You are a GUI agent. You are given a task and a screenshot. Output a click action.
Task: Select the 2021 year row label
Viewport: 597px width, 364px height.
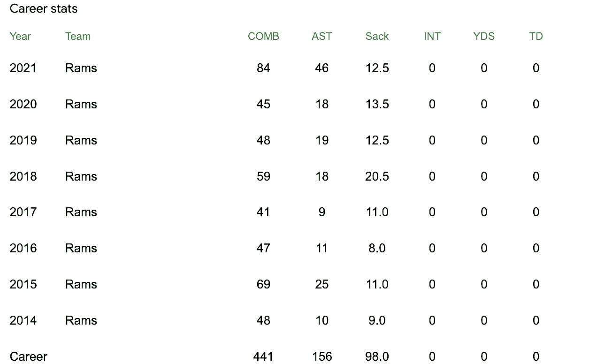(23, 68)
